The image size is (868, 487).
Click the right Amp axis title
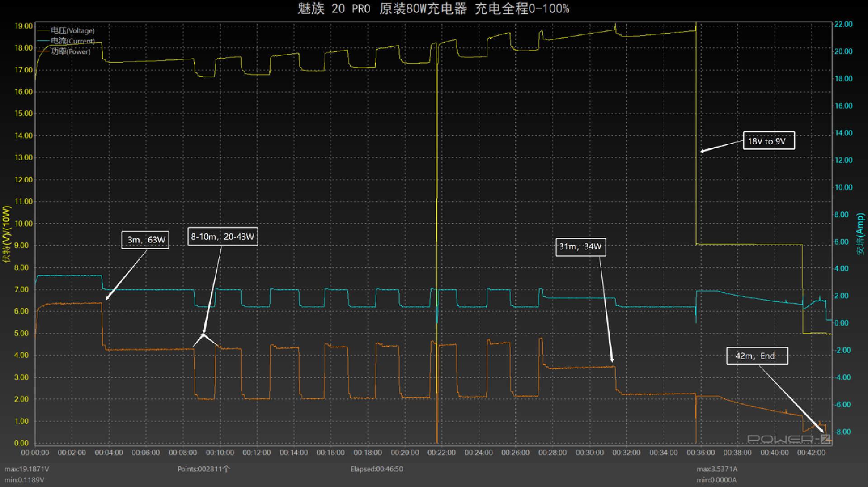click(x=860, y=234)
